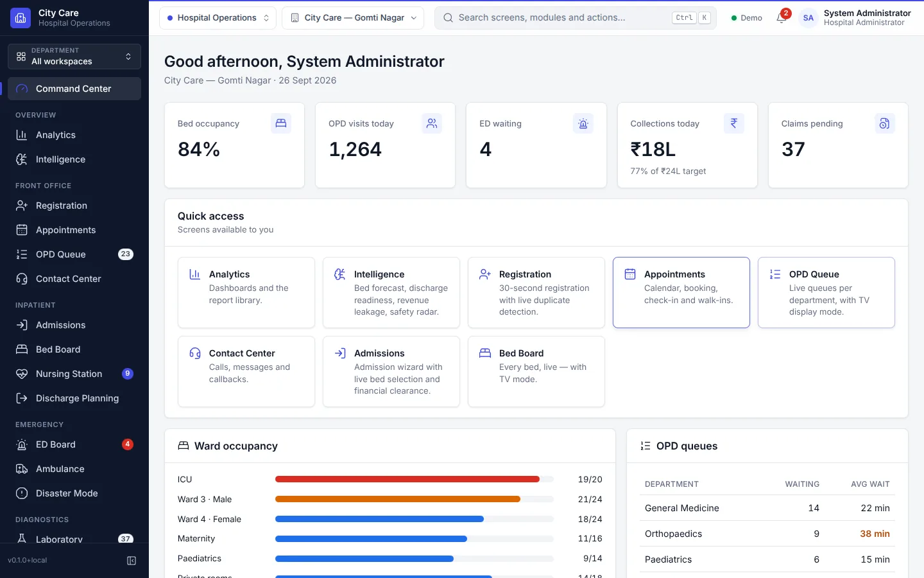Screen dimensions: 924x578
Task: Open OPD Queue sidebar item
Action: point(74,254)
